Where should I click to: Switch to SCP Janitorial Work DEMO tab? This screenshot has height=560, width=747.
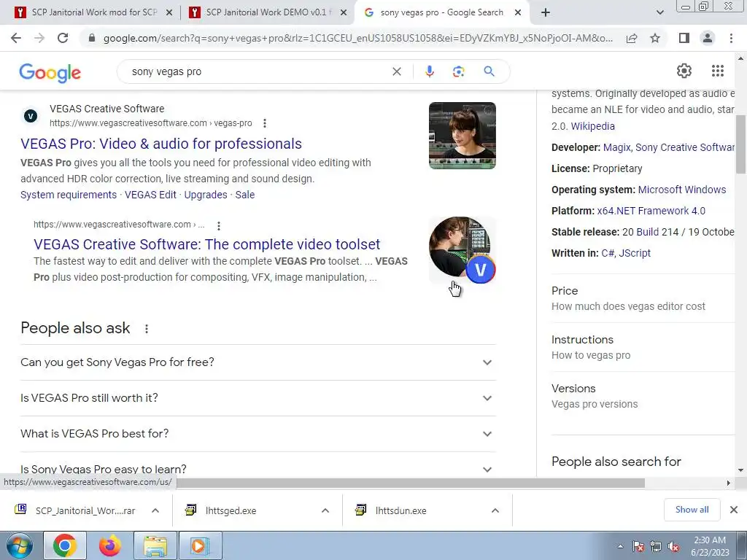[x=267, y=12]
